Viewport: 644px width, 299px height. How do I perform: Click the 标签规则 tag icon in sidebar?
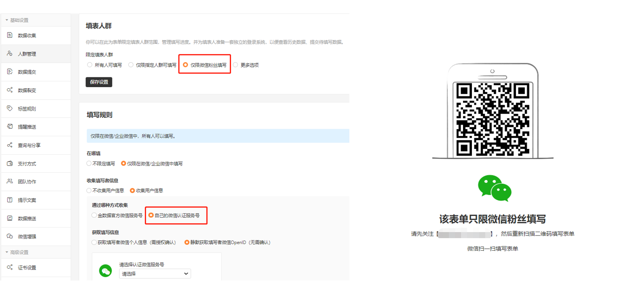[x=10, y=108]
